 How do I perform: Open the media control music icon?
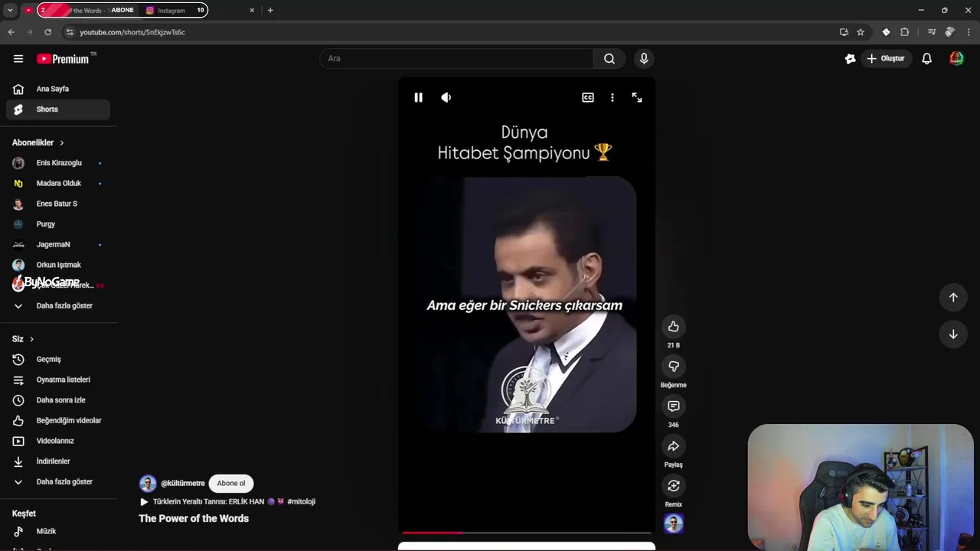932,32
